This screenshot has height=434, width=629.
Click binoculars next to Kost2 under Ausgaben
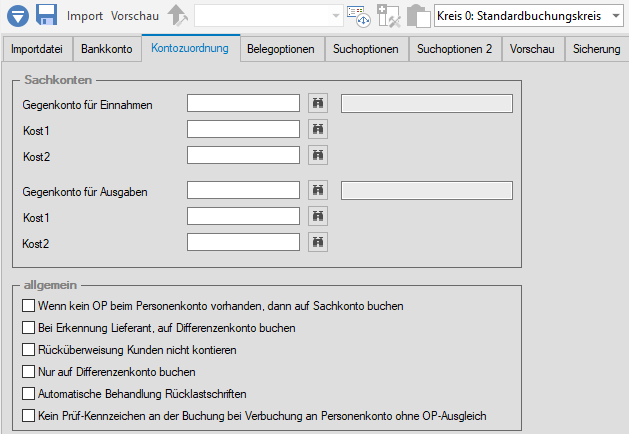click(318, 242)
